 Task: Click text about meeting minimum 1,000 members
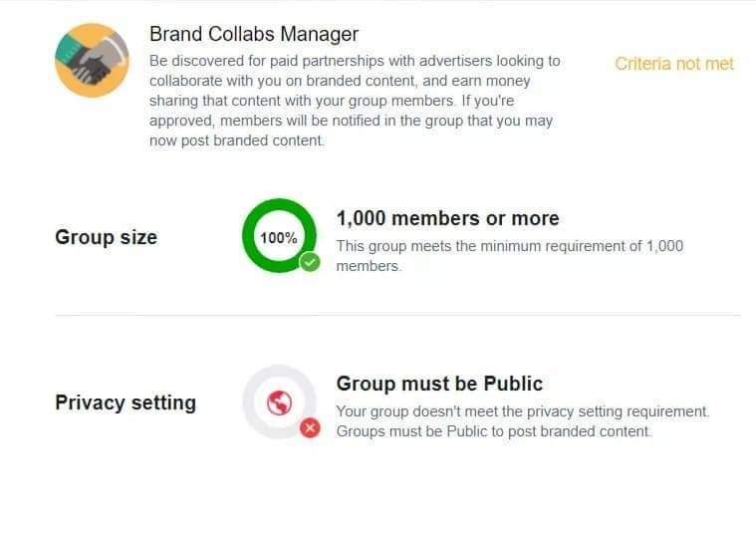point(510,256)
